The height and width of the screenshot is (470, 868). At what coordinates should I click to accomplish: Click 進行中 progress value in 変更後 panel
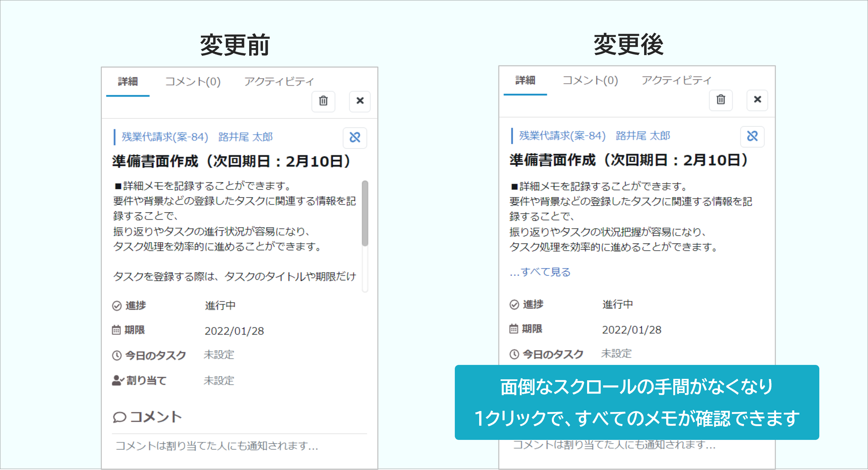tap(617, 304)
